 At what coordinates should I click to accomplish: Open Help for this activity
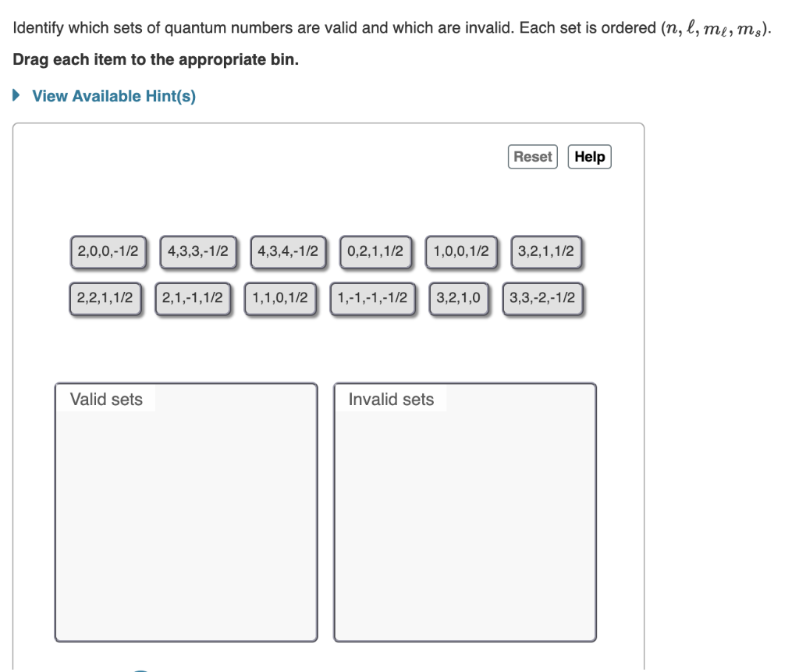590,156
